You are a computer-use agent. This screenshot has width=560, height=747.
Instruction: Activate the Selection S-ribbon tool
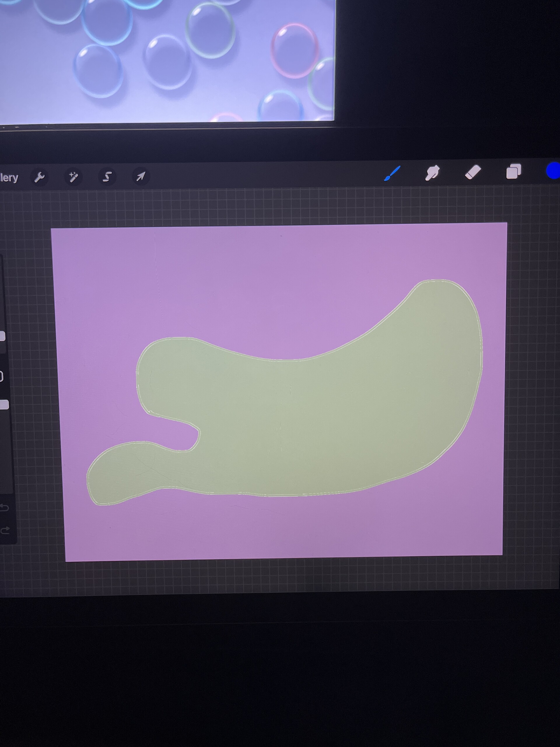coord(107,176)
